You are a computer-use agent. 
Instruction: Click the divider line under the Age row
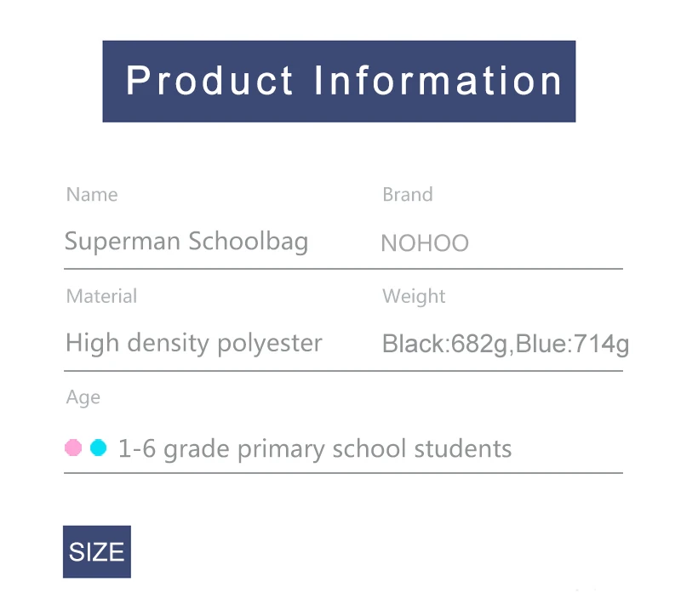[343, 473]
